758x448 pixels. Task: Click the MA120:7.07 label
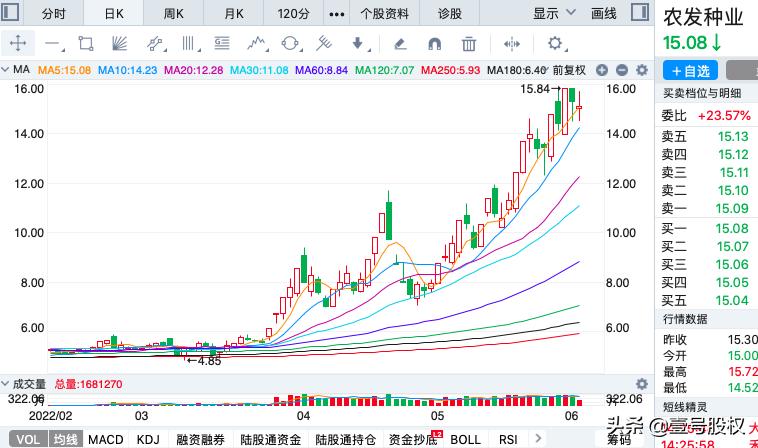point(384,70)
